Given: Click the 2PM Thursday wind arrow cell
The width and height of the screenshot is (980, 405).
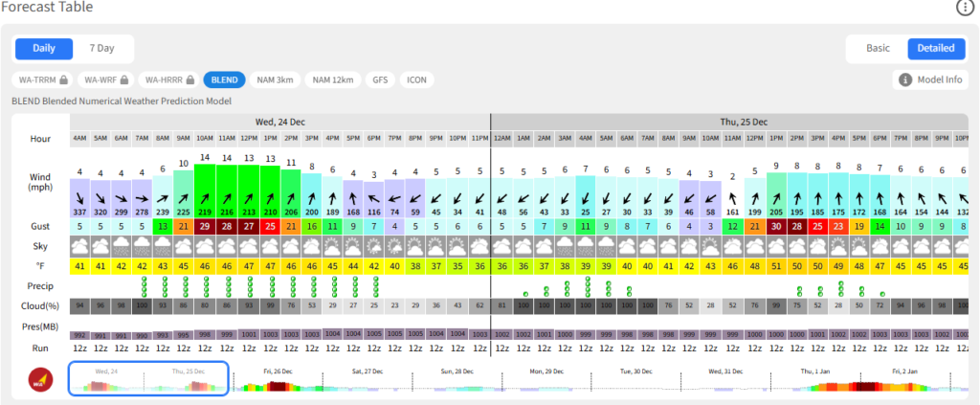Looking at the screenshot, I should tap(796, 195).
